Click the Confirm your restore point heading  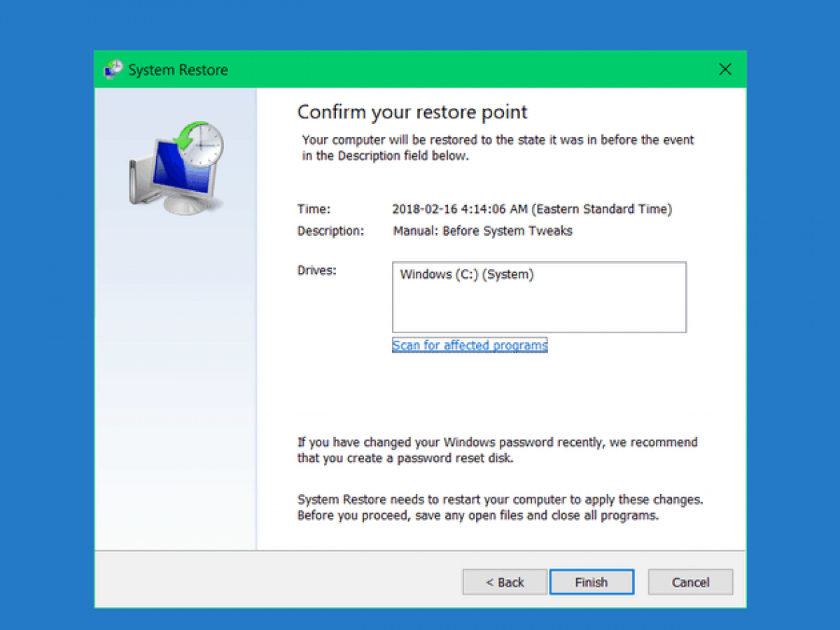pos(412,112)
